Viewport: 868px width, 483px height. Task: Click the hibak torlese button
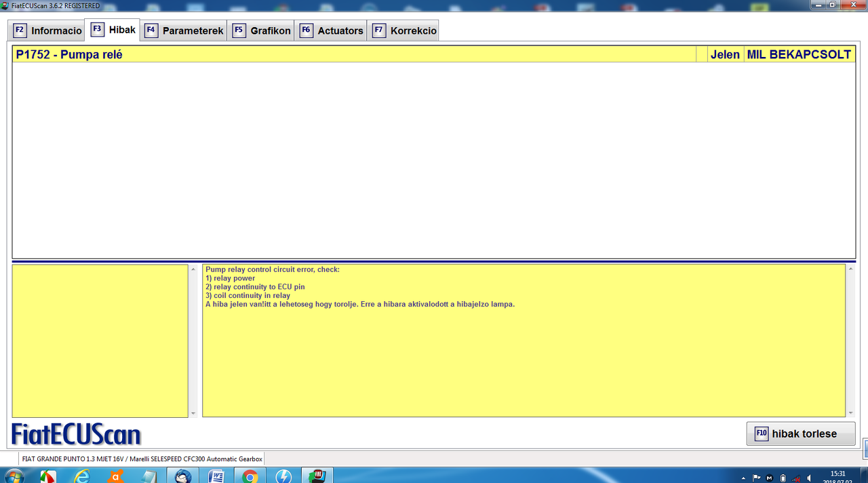coord(801,433)
